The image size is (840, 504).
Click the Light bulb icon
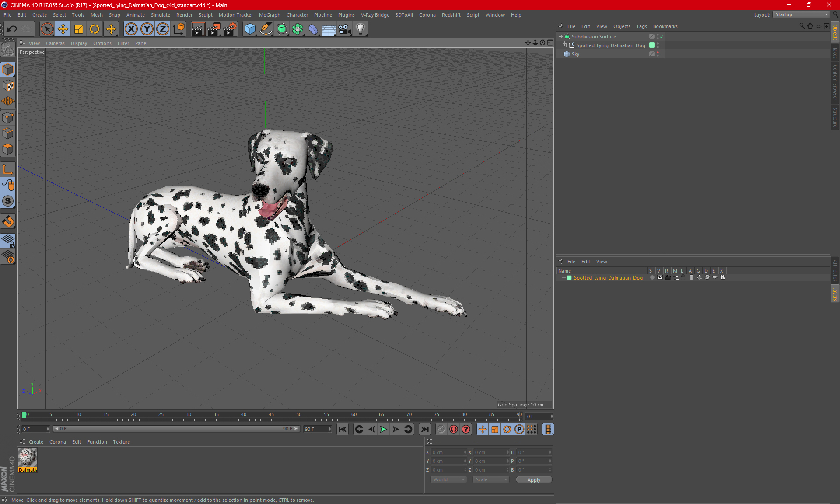point(360,29)
